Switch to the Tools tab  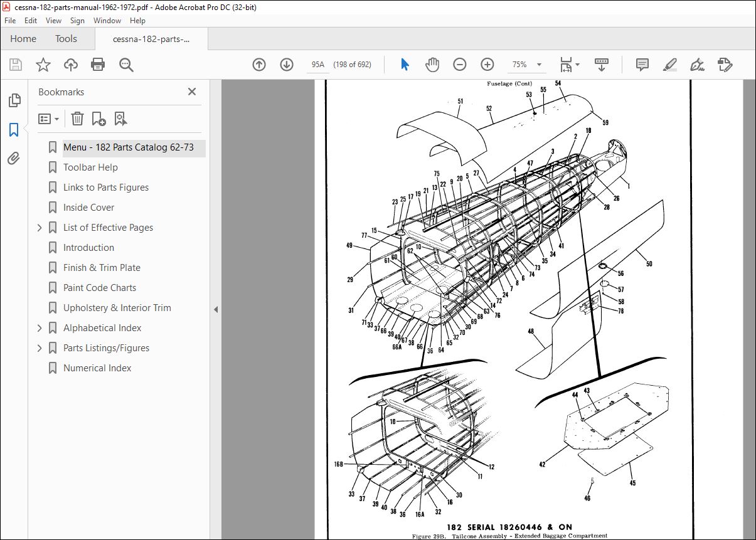pyautogui.click(x=66, y=39)
